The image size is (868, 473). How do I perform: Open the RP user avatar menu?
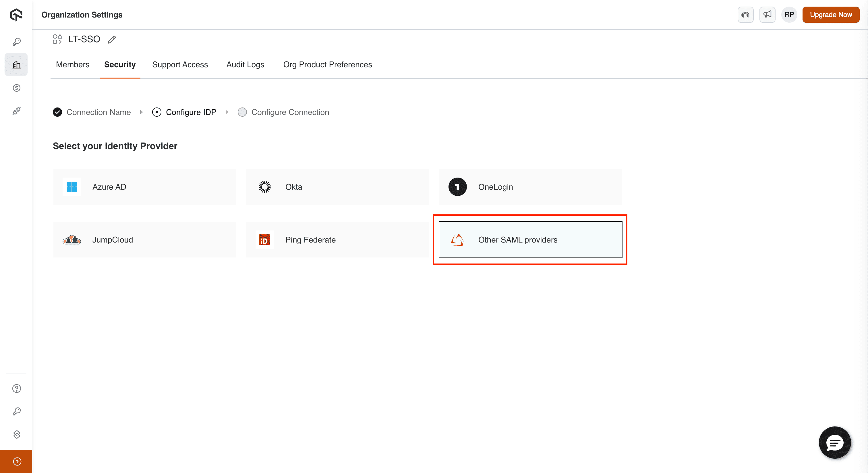pyautogui.click(x=789, y=14)
